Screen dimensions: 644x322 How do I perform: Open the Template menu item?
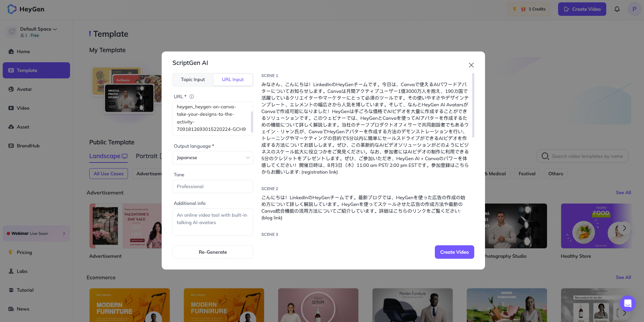[36, 70]
